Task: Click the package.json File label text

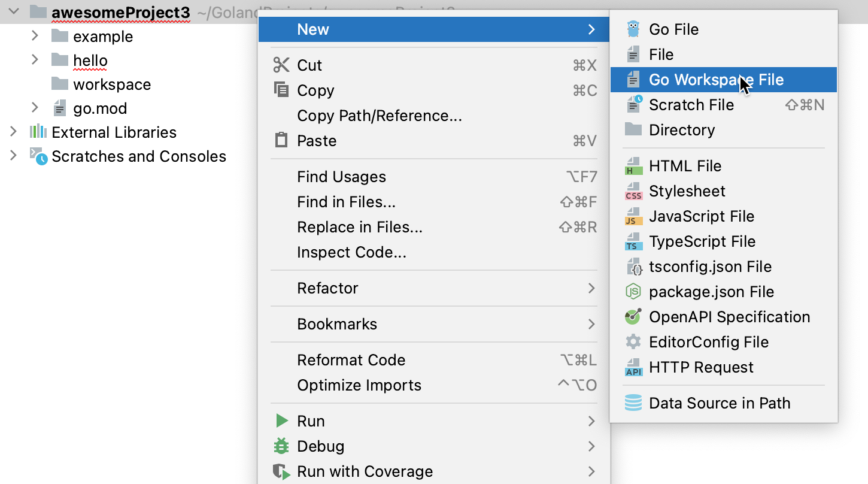Action: coord(712,292)
